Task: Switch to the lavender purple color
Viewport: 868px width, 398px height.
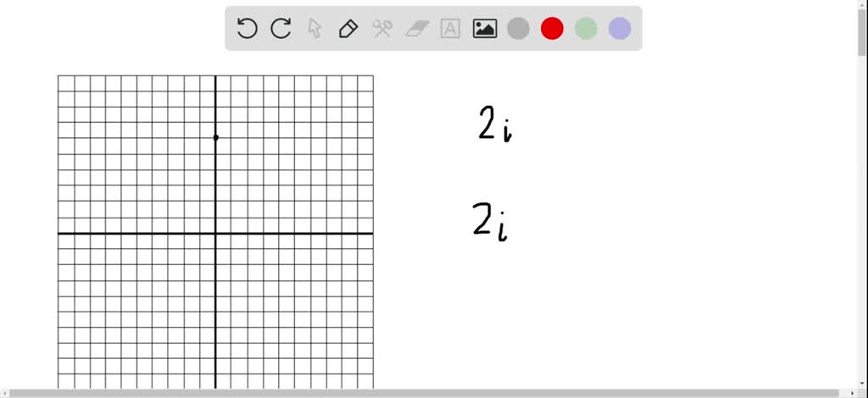Action: coord(620,28)
